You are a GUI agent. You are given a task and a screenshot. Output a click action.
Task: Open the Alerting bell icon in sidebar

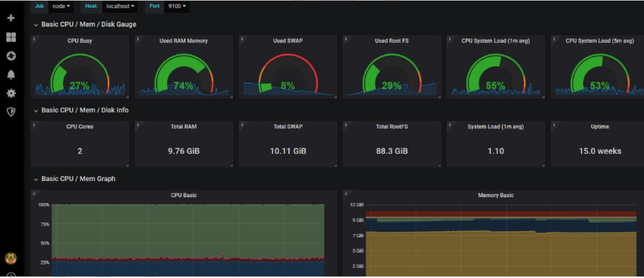coord(11,75)
